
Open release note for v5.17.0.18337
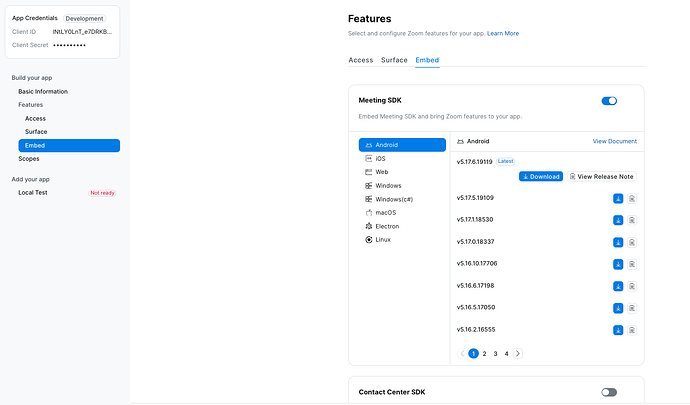click(x=632, y=242)
